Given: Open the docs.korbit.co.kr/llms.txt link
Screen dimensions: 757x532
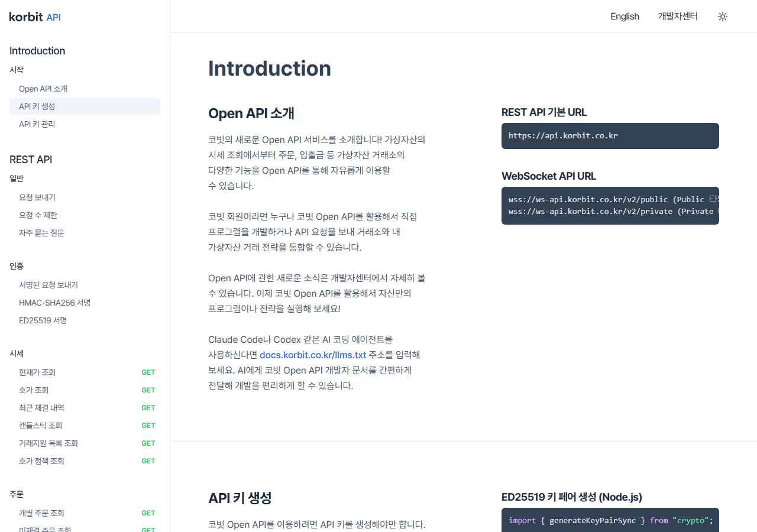Looking at the screenshot, I should coord(313,355).
